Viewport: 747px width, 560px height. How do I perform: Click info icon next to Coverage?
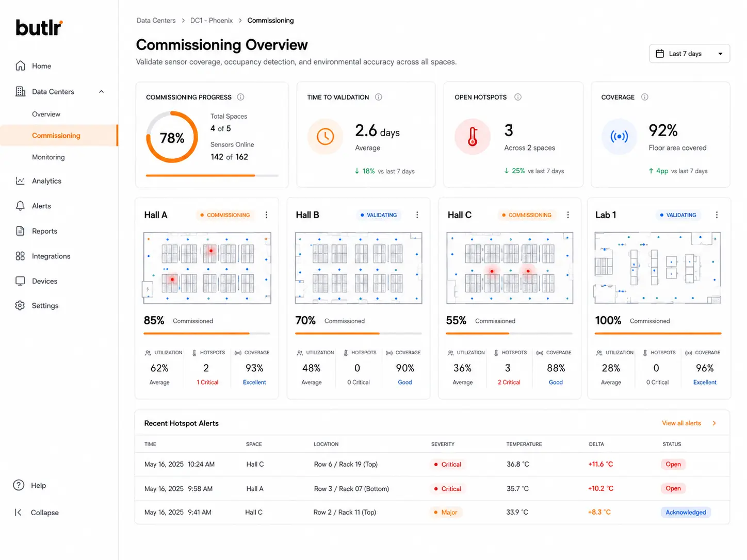pos(644,97)
